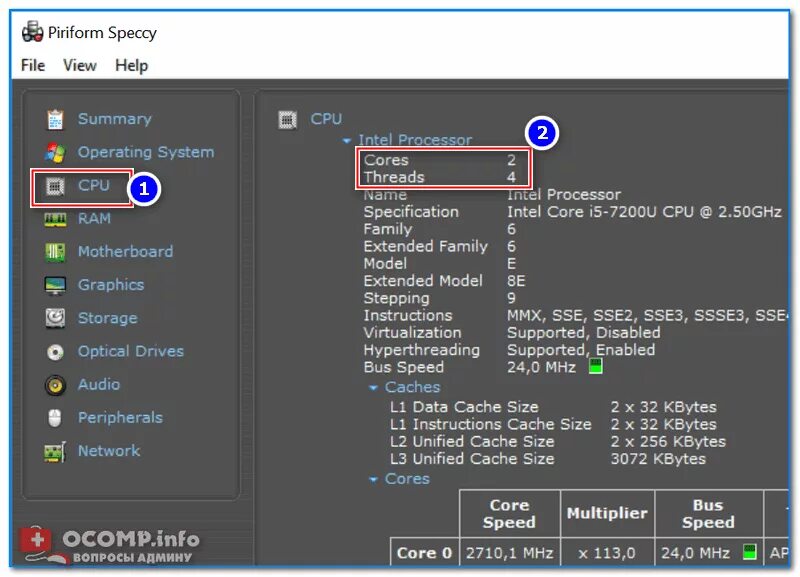Open the Motherboard section

coord(126,252)
